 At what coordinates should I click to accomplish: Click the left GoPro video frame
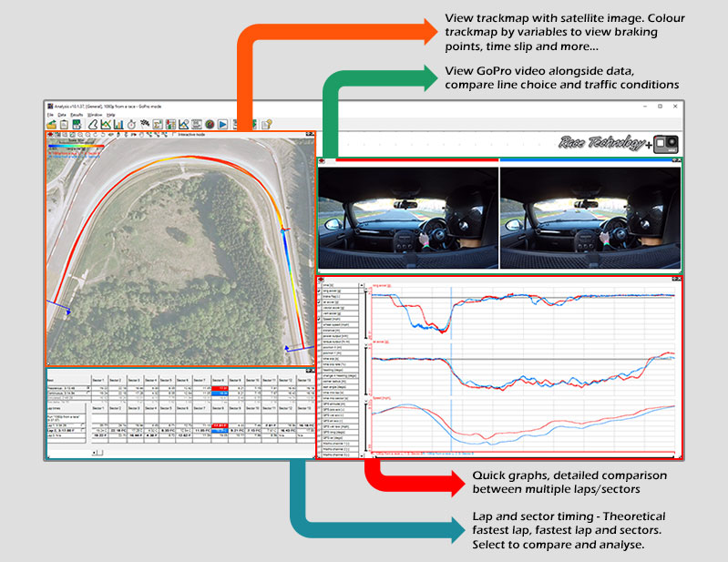tap(408, 217)
